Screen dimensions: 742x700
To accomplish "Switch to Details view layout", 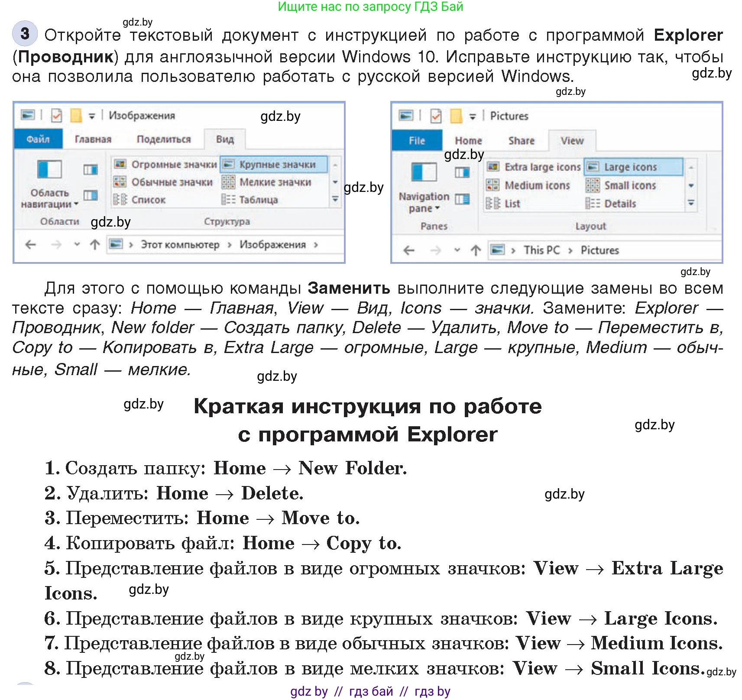I will 612,204.
